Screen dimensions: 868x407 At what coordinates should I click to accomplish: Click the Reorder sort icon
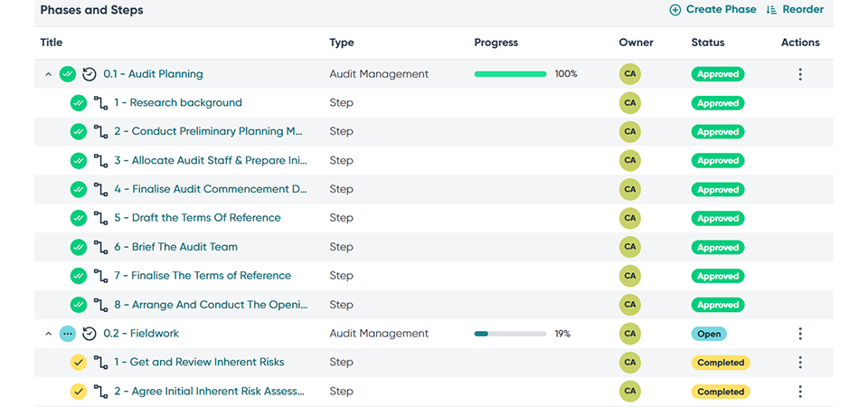(771, 10)
